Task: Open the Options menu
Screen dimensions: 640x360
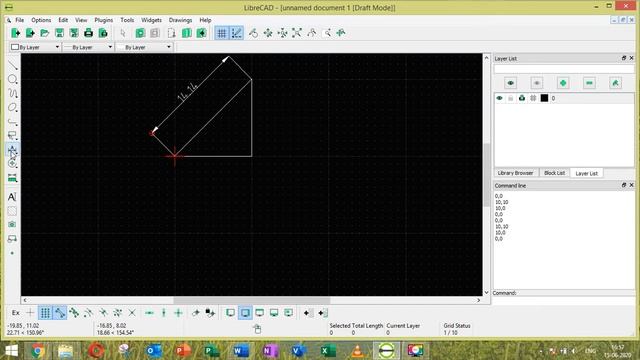Action: pos(41,20)
